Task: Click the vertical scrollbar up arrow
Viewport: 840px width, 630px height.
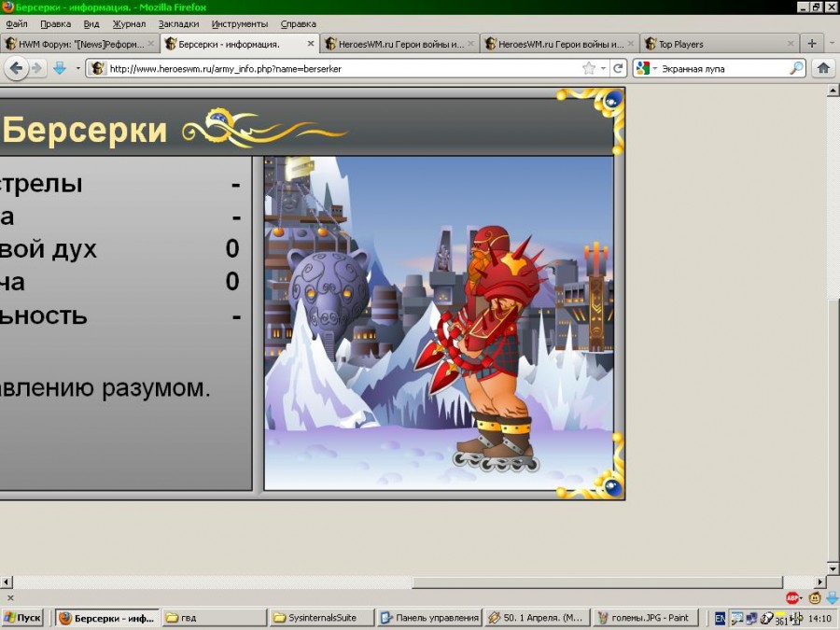Action: coord(833,91)
